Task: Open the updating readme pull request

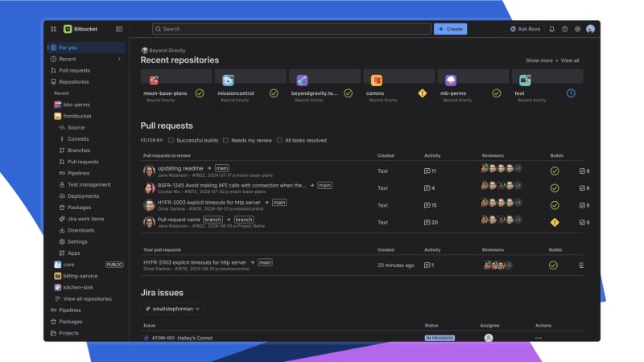Action: (x=180, y=168)
